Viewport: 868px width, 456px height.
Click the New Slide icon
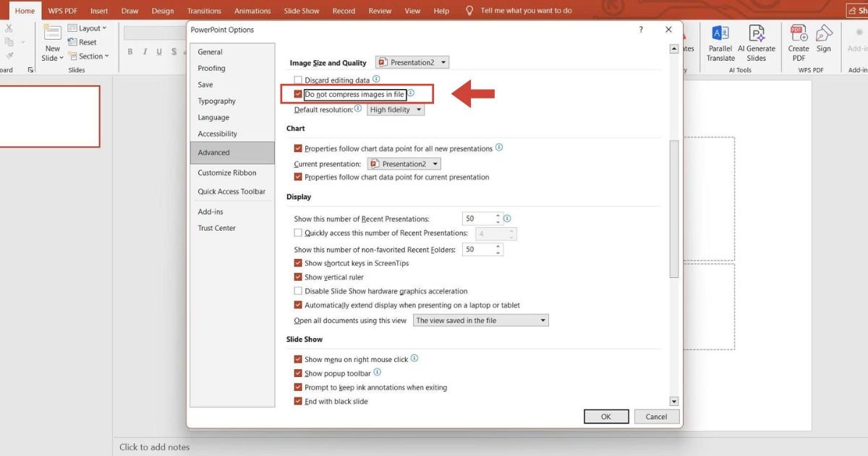52,32
